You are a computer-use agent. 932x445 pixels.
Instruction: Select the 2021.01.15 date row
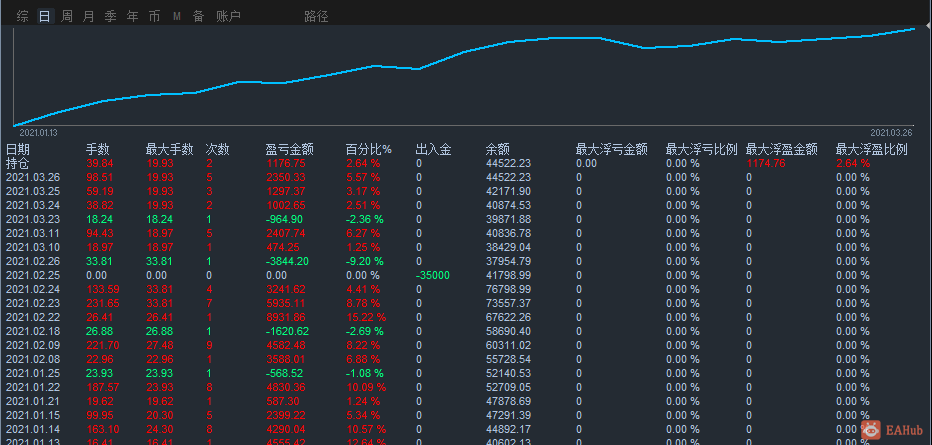coord(466,415)
